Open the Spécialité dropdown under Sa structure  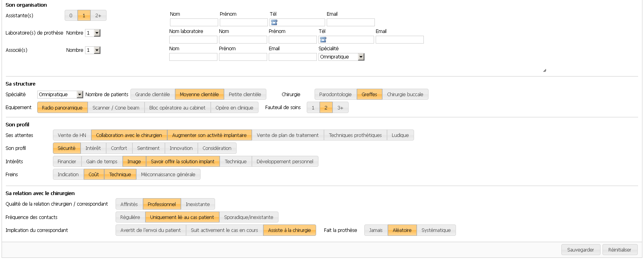[x=80, y=95]
